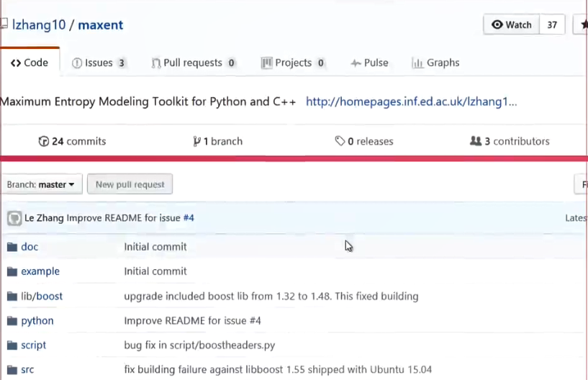Viewport: 588px width, 380px height.
Task: Click the releases tag icon
Action: point(340,141)
